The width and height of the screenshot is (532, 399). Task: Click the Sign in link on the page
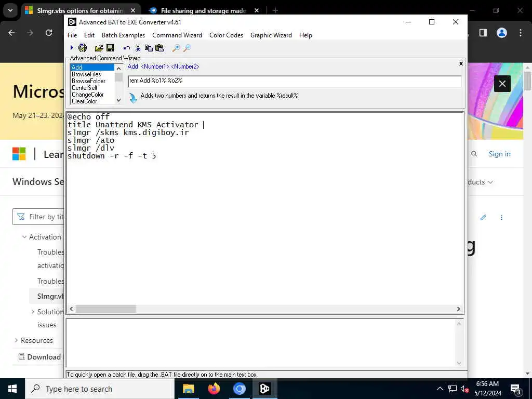pyautogui.click(x=499, y=154)
